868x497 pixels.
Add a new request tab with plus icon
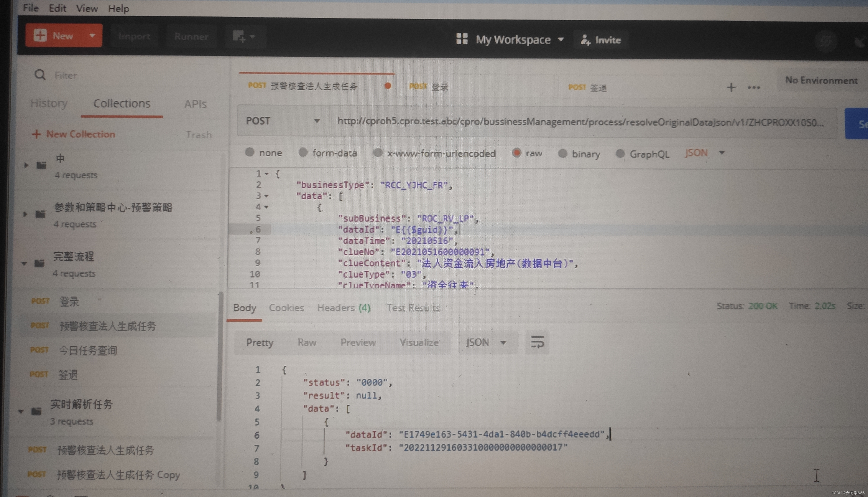[x=731, y=87]
